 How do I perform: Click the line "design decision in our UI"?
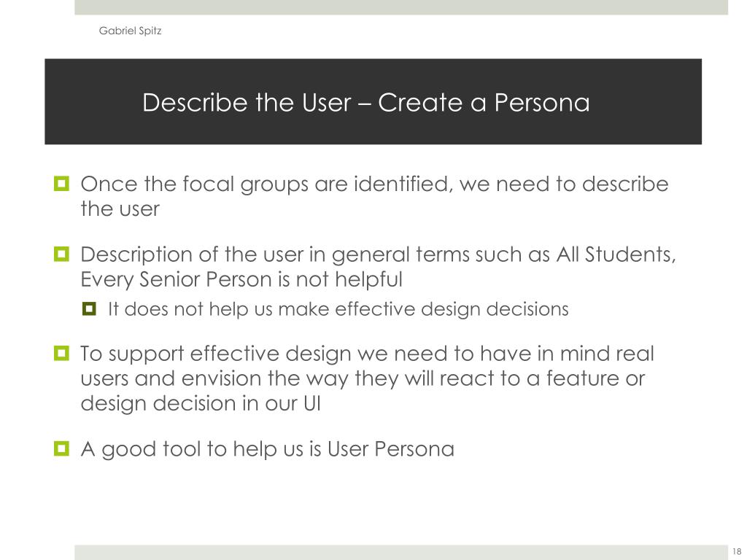click(201, 404)
